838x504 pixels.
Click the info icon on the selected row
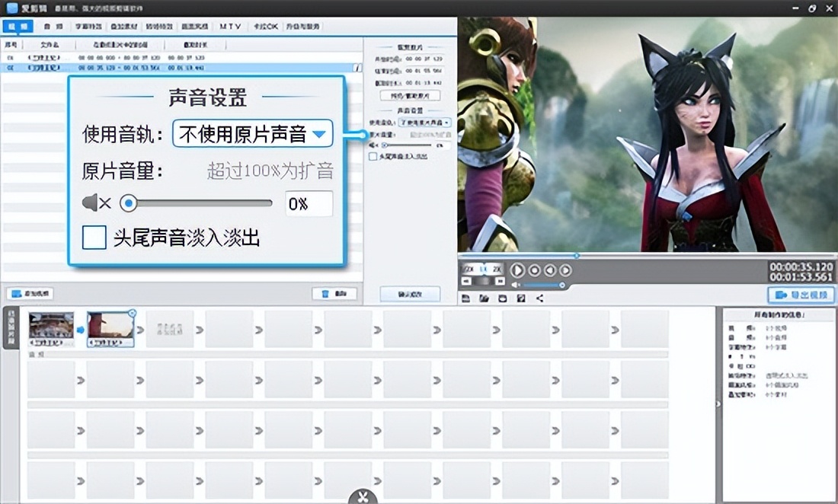[x=357, y=68]
